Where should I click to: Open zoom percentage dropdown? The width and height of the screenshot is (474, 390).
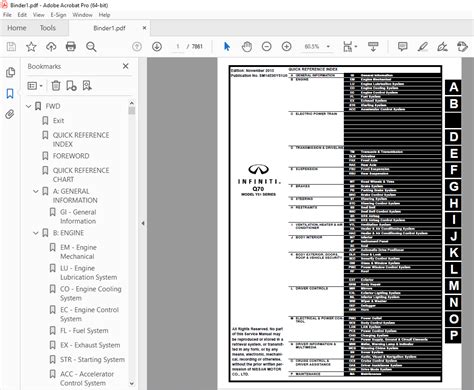pyautogui.click(x=328, y=47)
